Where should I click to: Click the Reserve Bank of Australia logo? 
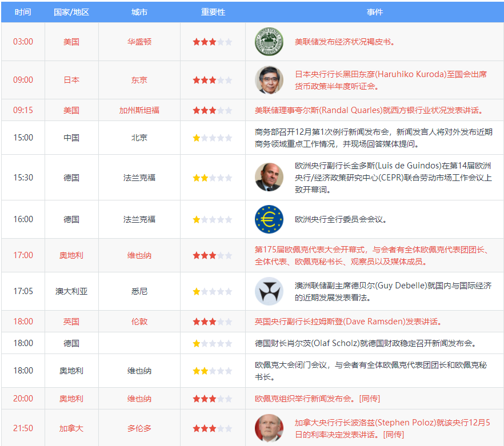pos(269,291)
